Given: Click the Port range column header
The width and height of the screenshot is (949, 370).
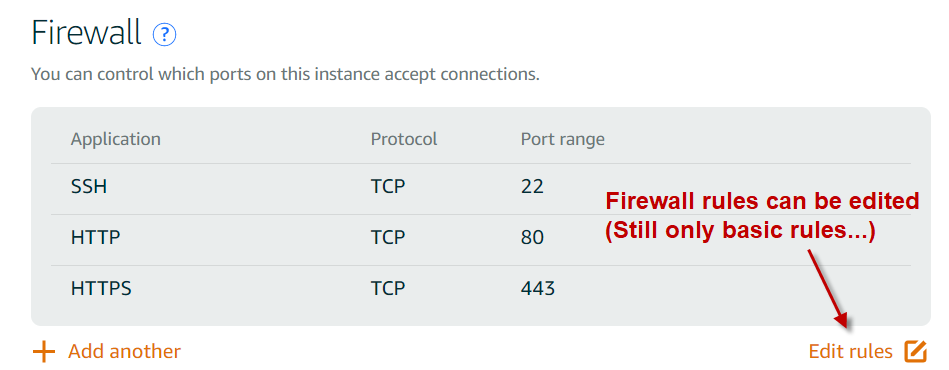Looking at the screenshot, I should (562, 139).
